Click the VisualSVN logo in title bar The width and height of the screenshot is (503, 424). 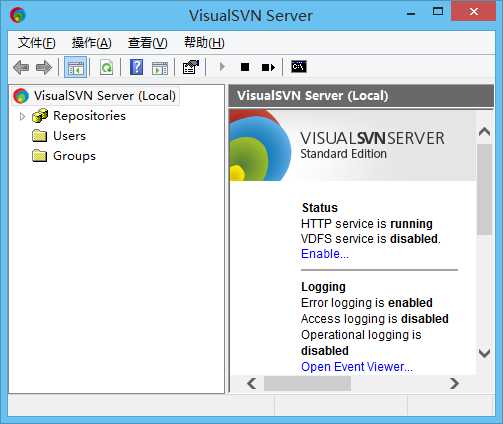tap(17, 15)
